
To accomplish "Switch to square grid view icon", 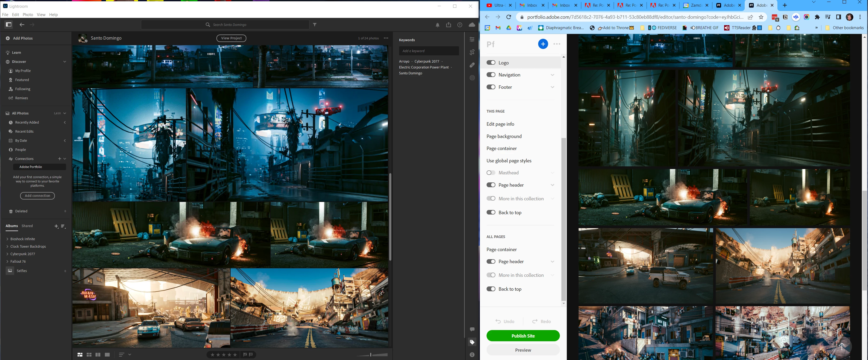I will pos(89,355).
